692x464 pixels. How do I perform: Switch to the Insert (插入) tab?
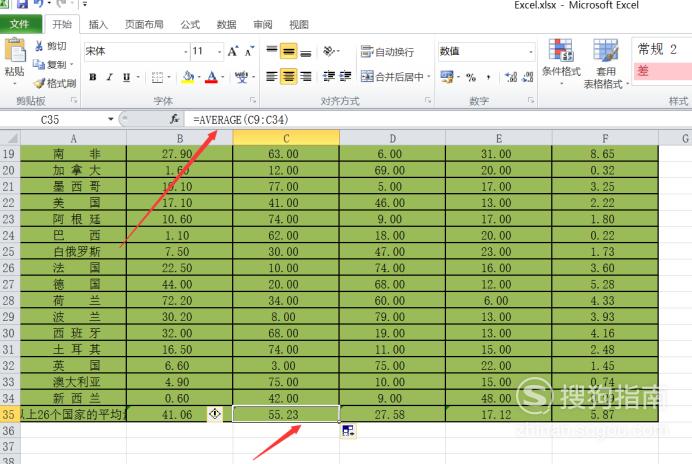(98, 25)
